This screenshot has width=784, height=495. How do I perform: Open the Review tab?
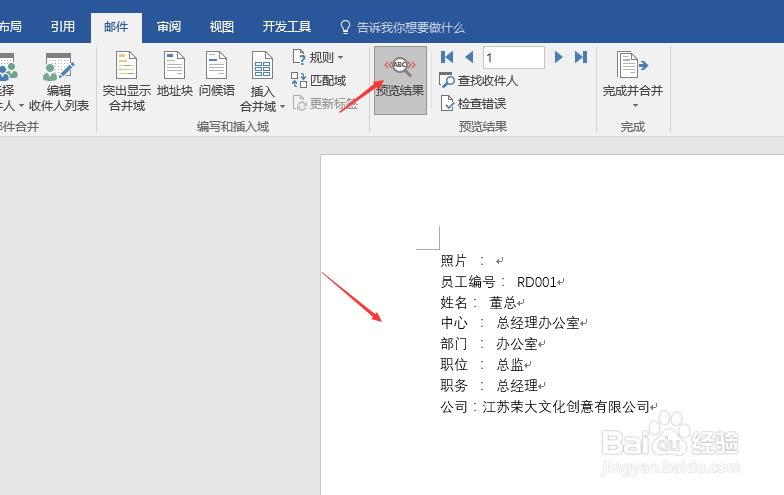(x=169, y=26)
